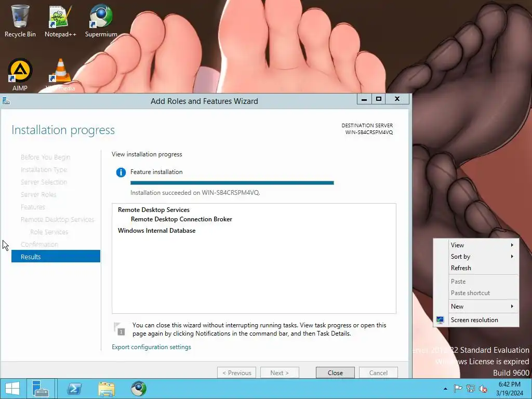532x399 pixels.
Task: Click the muted volume tray icon
Action: pos(483,389)
